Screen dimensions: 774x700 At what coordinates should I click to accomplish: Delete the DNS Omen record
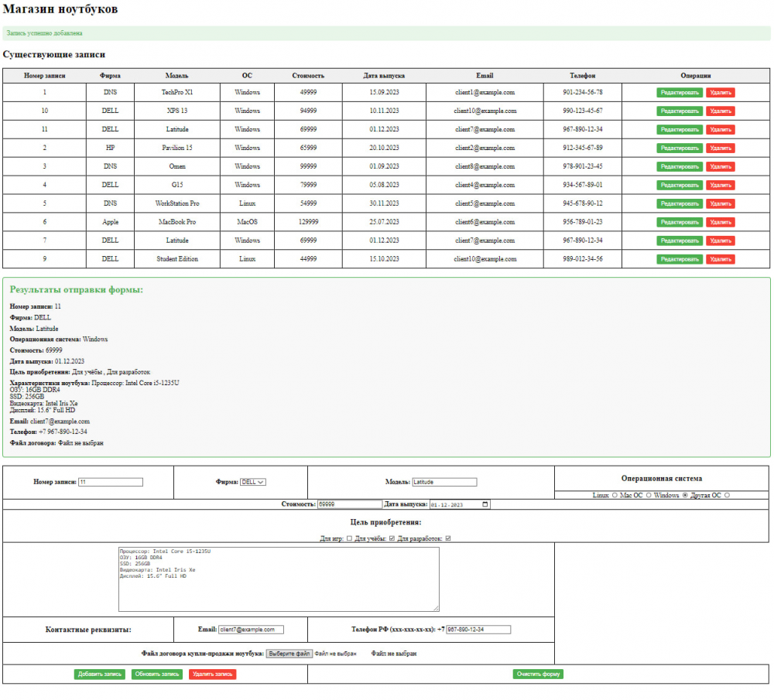click(720, 166)
